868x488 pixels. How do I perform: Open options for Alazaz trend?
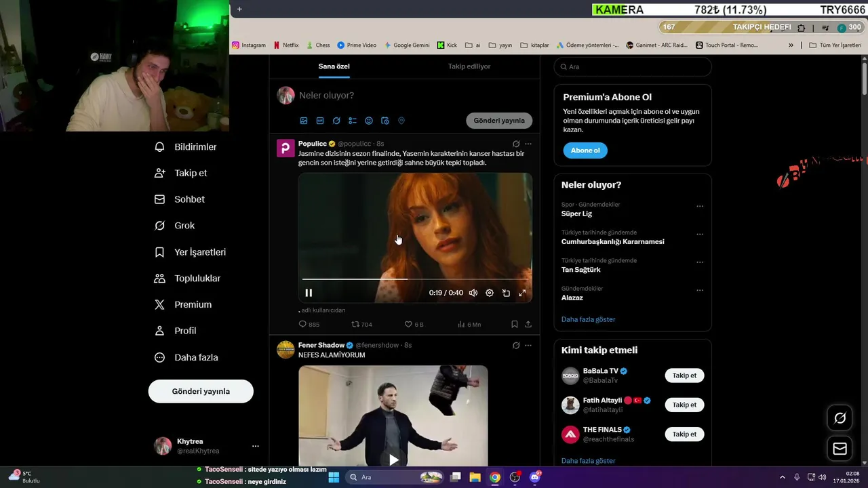pos(700,291)
